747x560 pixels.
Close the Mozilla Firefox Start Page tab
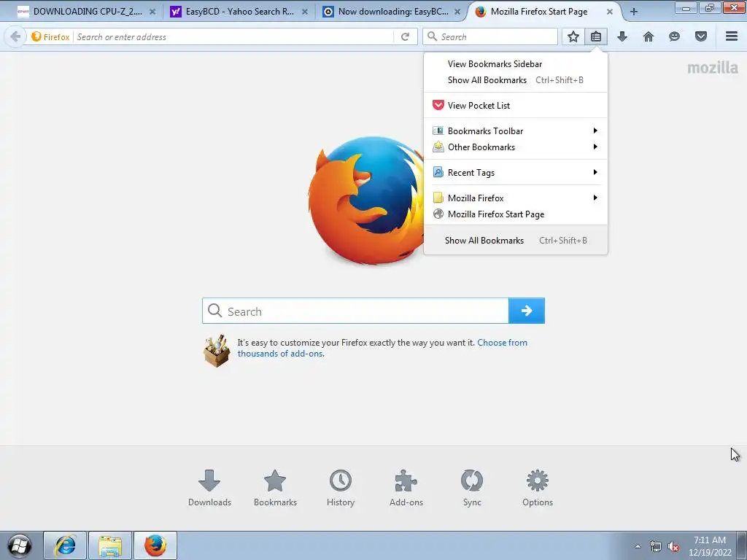click(x=610, y=12)
